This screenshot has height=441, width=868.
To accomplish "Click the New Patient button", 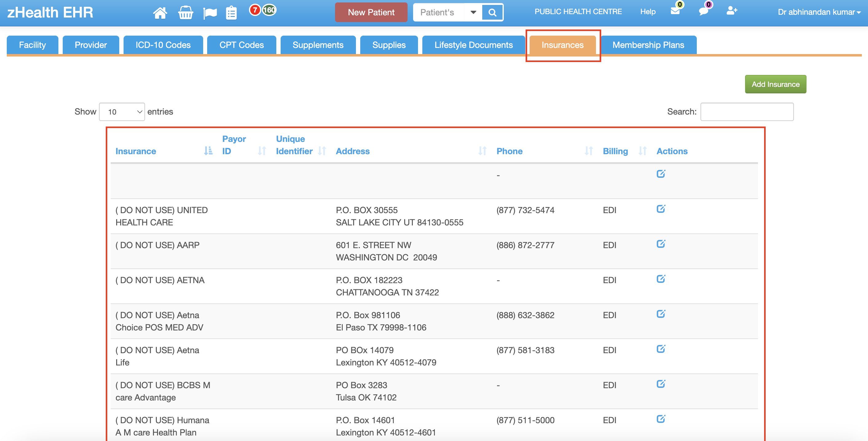I will pos(371,13).
